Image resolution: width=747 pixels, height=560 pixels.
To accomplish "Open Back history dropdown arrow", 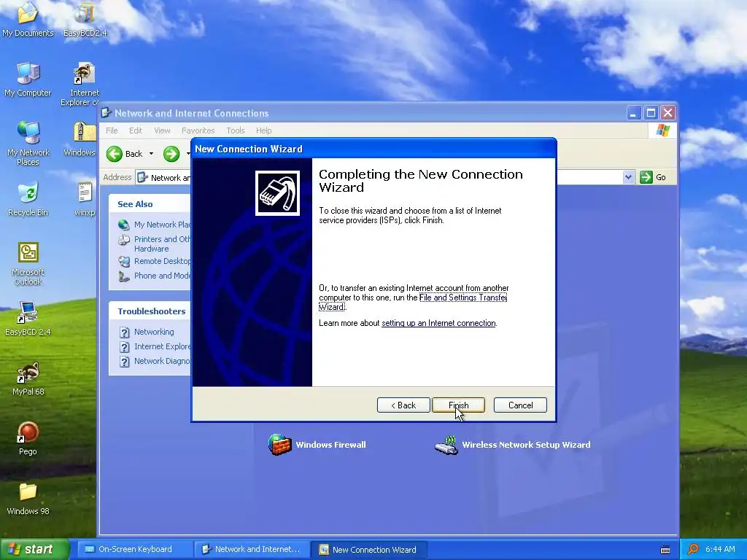I will coord(151,154).
